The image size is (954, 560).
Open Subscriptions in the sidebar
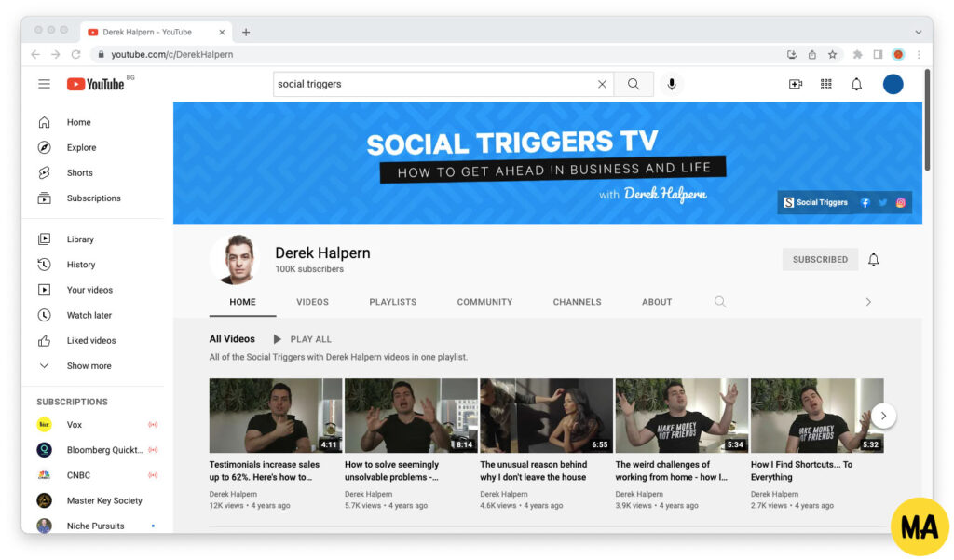[x=94, y=198]
